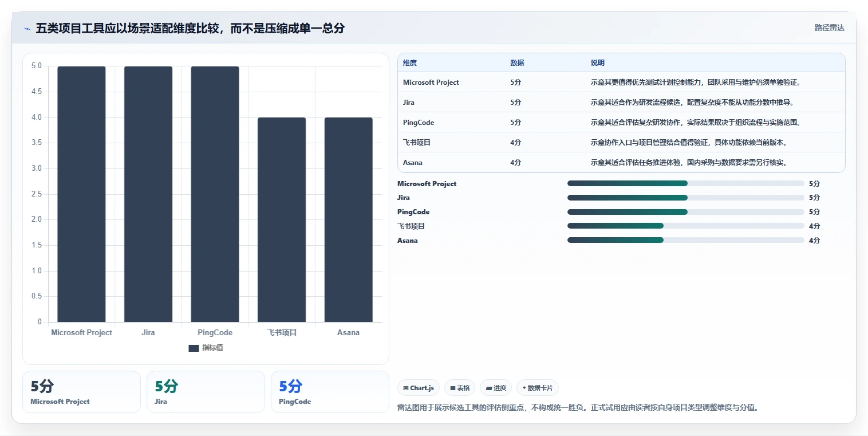Click the Microsoft Project progress bar
The height and width of the screenshot is (436, 868).
(686, 183)
